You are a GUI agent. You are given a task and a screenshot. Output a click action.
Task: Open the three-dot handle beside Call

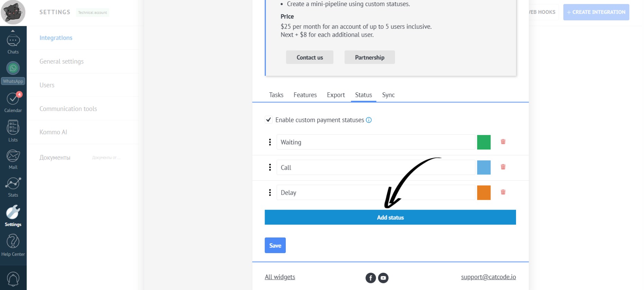[x=270, y=167]
